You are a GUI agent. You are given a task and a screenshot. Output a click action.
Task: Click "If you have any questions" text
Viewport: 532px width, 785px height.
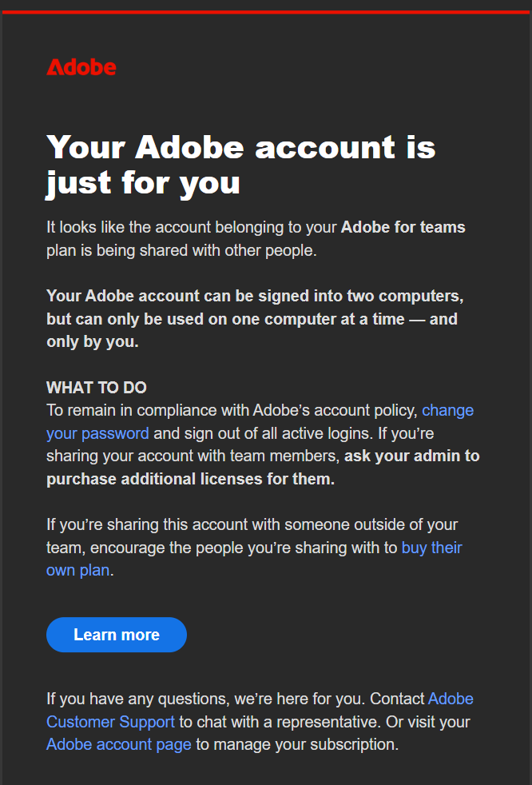pyautogui.click(x=136, y=699)
